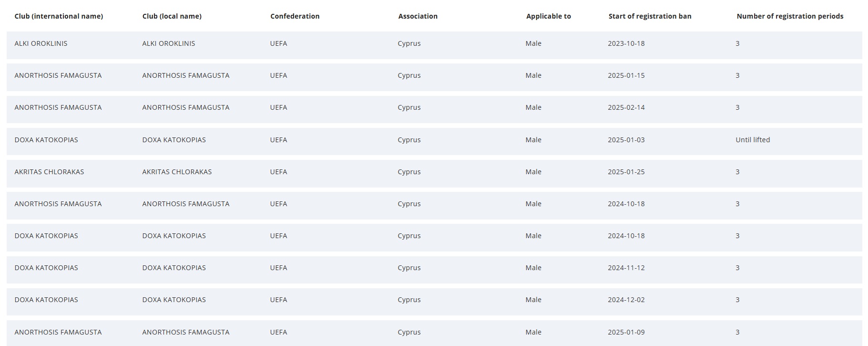This screenshot has height=346, width=868.
Task: Click periods value 3 in the 2025-02-14 row
Action: pyautogui.click(x=737, y=107)
